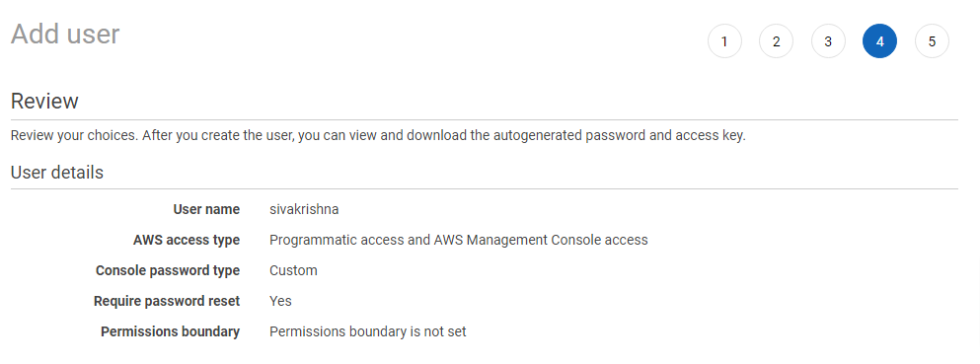
Task: Select the AWS access type label
Action: point(187,240)
